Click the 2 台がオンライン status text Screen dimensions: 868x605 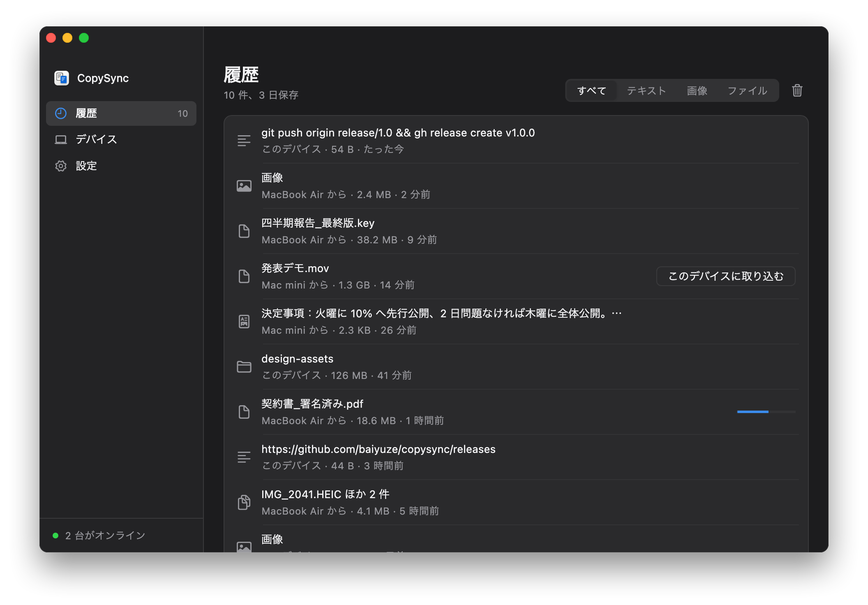[x=105, y=536]
